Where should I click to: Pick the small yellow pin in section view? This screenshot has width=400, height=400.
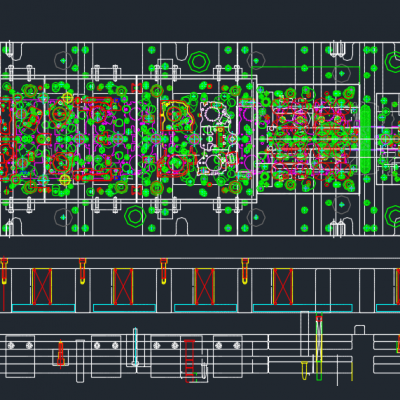coord(305,370)
